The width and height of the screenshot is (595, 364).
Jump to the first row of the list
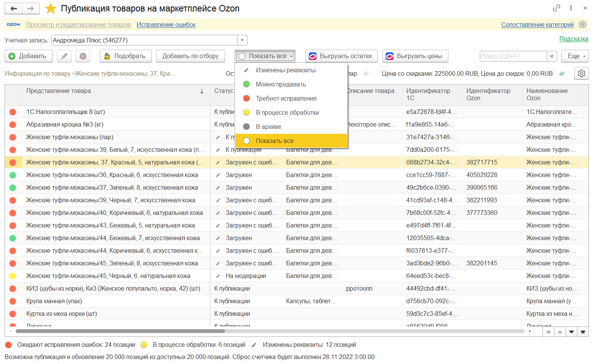click(x=548, y=332)
